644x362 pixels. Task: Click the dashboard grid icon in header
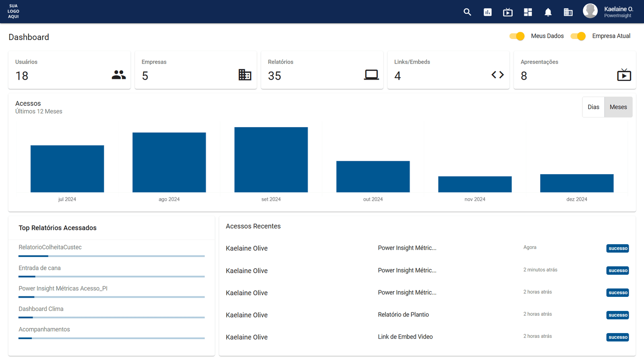coord(528,12)
